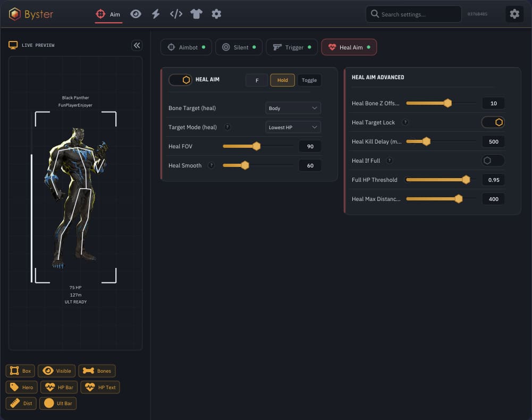Select Toggle activation mode

tap(309, 80)
